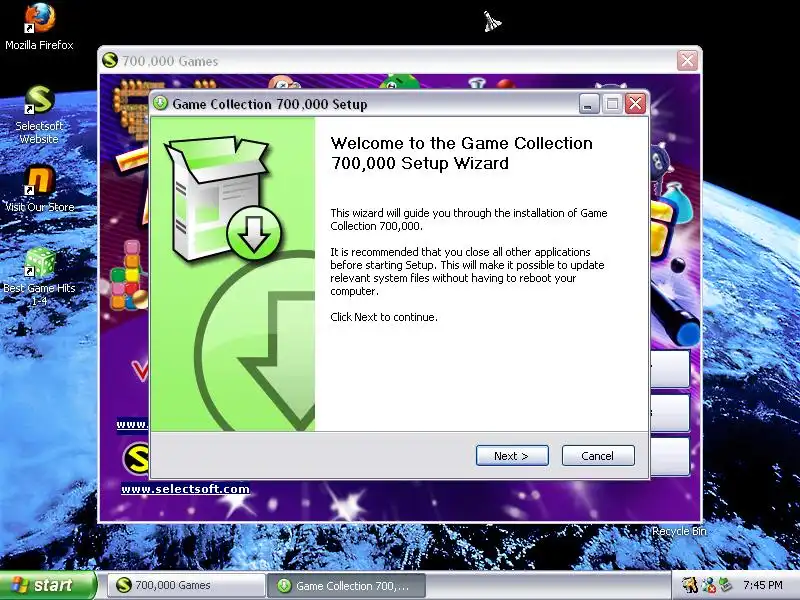This screenshot has height=600, width=800.
Task: Minimize the Game Collection Setup dialog
Action: coord(589,104)
